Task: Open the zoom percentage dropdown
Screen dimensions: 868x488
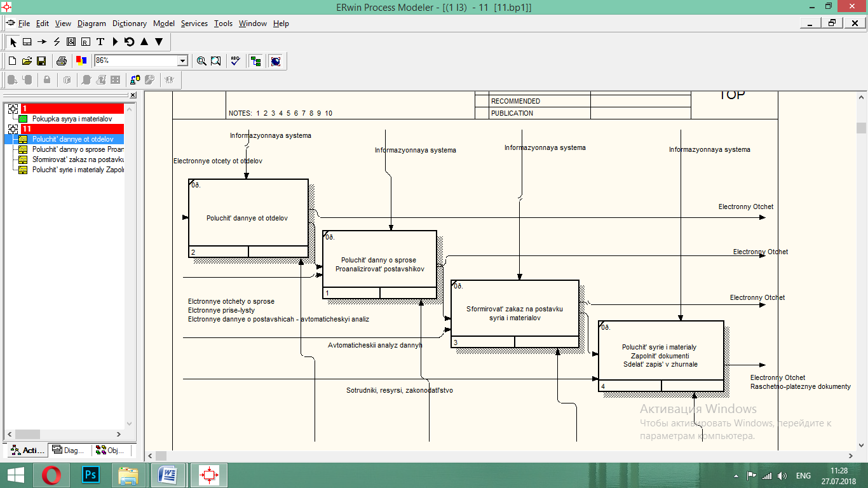Action: (183, 61)
